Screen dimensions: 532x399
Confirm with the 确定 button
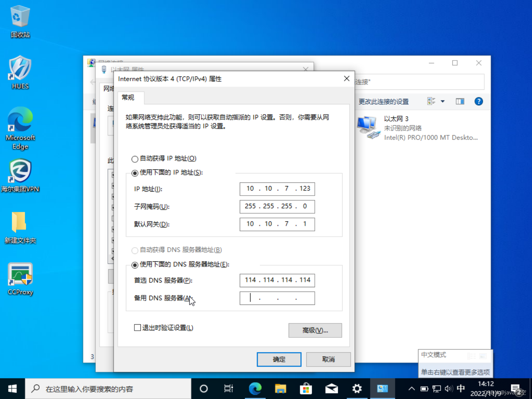pyautogui.click(x=279, y=359)
